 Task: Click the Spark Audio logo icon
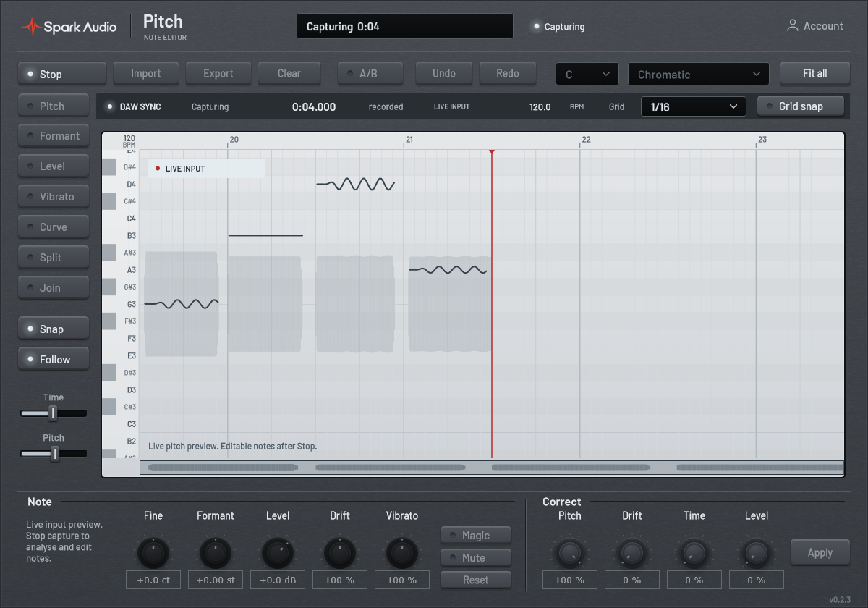(31, 27)
